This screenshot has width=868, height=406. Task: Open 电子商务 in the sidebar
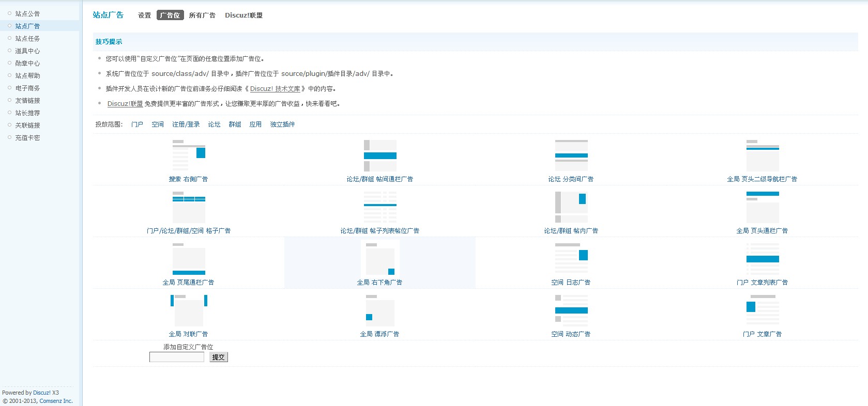27,88
